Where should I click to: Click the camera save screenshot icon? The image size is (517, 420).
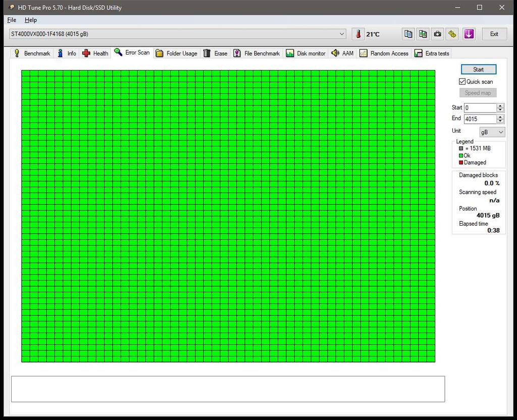(438, 34)
